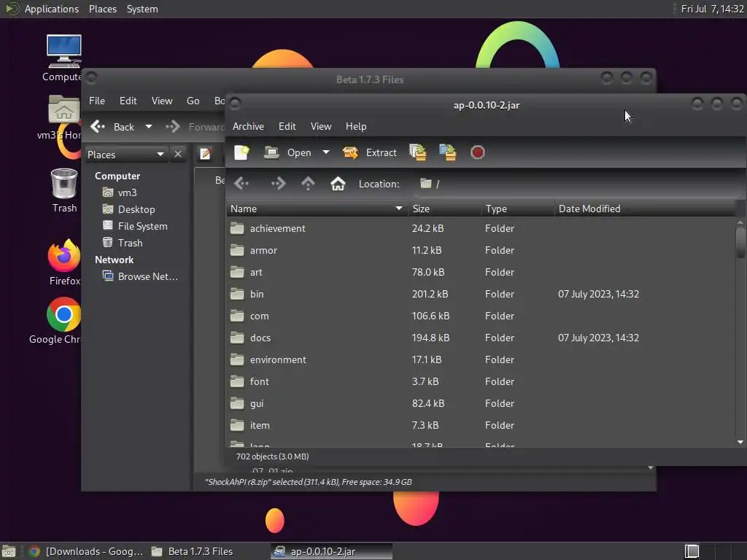Select File System in Places sidebar
The height and width of the screenshot is (560, 747).
tap(136, 226)
